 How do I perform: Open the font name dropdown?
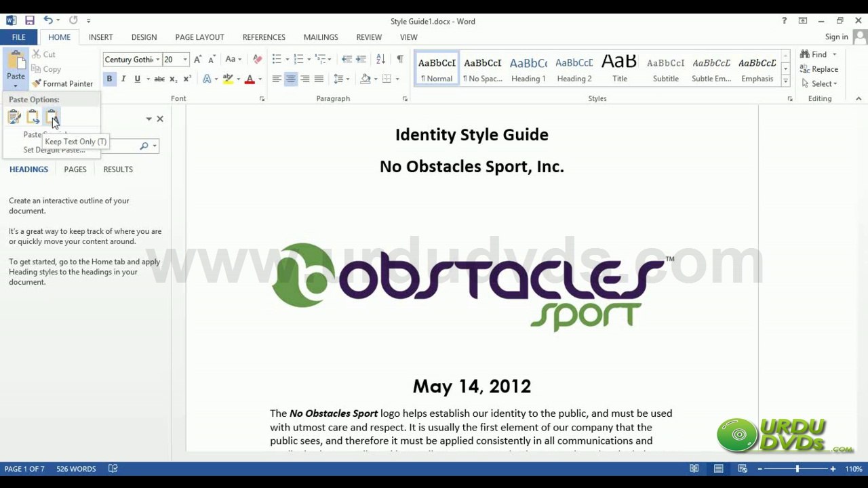point(157,60)
